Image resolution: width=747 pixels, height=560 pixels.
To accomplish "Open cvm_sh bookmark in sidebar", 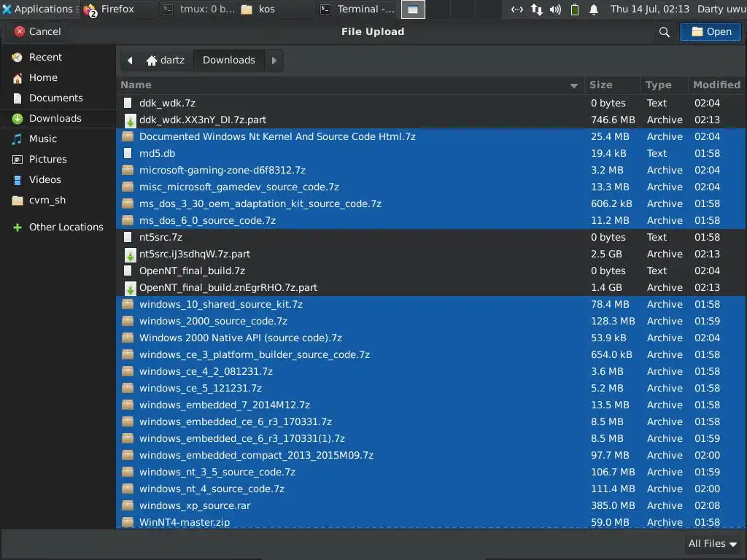I will point(58,201).
